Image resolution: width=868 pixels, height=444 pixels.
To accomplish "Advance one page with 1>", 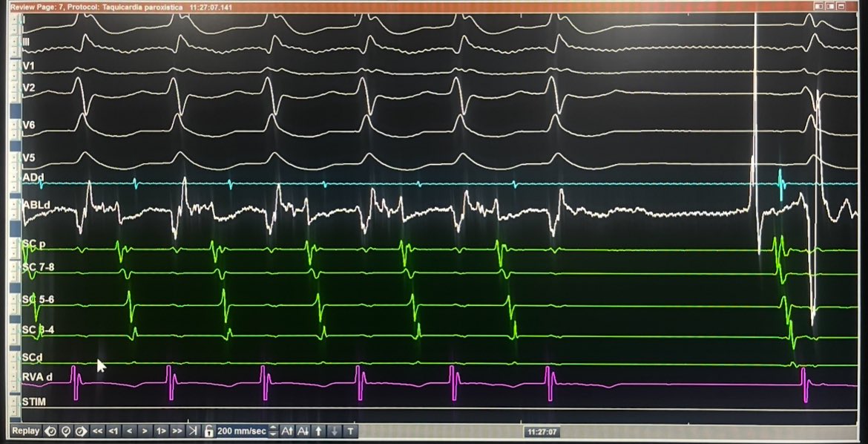I will pos(161,431).
